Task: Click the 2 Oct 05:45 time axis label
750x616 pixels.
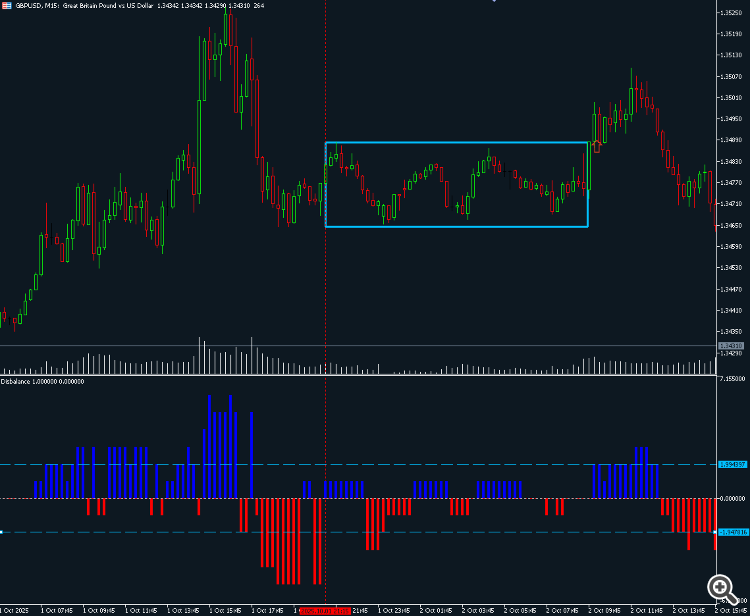Action: coord(520,611)
